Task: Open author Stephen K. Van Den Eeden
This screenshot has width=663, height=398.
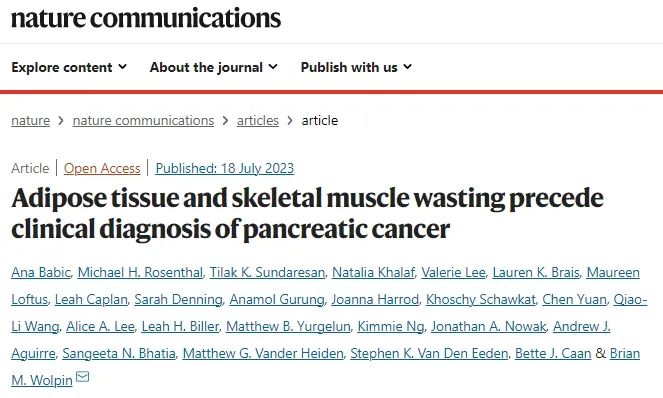Action: pyautogui.click(x=429, y=354)
